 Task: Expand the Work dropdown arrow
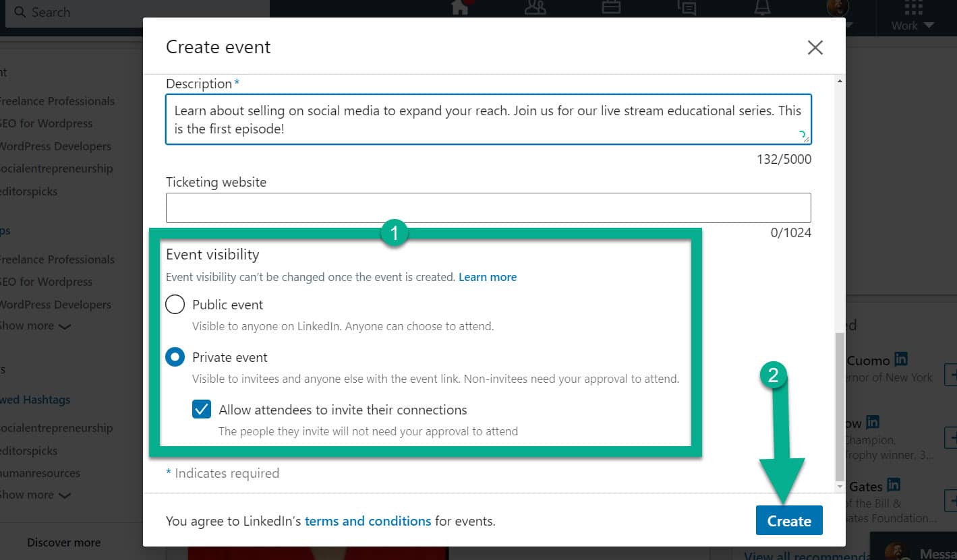pyautogui.click(x=929, y=26)
